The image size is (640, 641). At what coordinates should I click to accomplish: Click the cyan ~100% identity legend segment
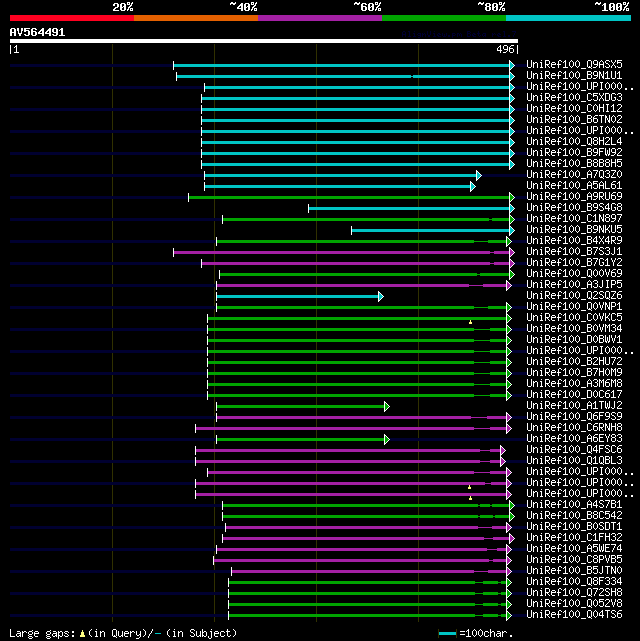(x=568, y=18)
